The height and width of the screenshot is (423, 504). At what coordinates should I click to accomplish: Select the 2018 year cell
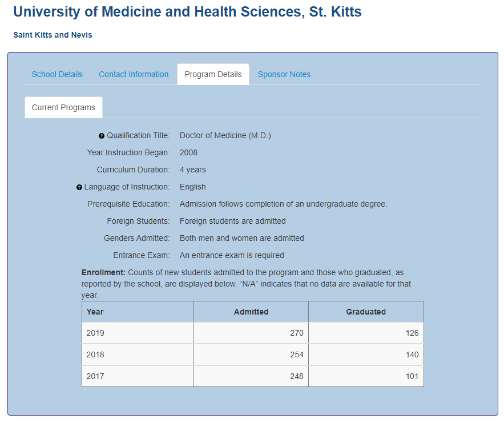pyautogui.click(x=95, y=354)
